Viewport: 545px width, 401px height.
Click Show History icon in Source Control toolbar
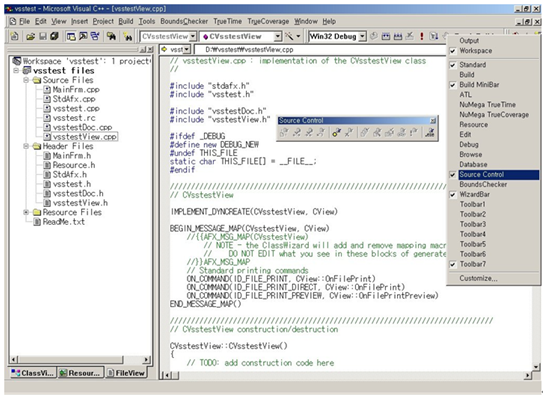[x=364, y=132]
